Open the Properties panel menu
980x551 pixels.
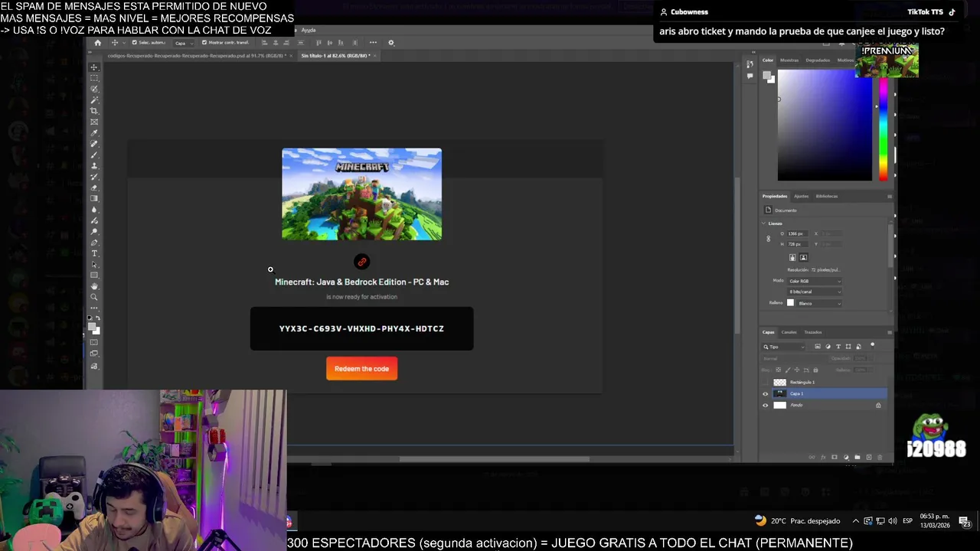click(x=890, y=197)
